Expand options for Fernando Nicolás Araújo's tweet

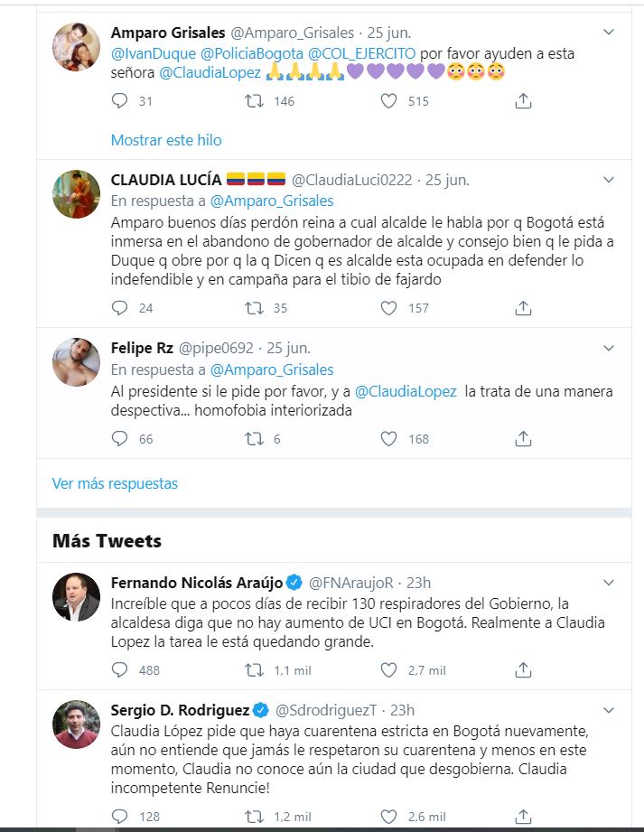point(609,580)
